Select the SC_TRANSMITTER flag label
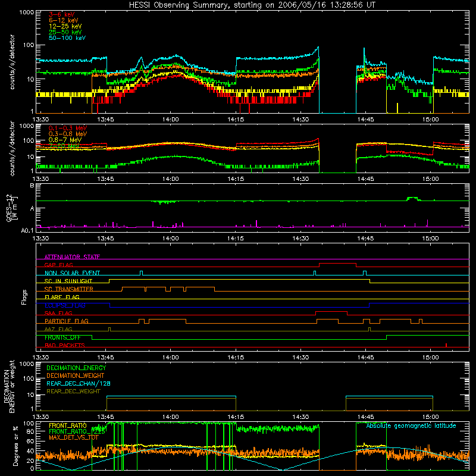Image resolution: width=476 pixels, height=476 pixels. (x=69, y=289)
